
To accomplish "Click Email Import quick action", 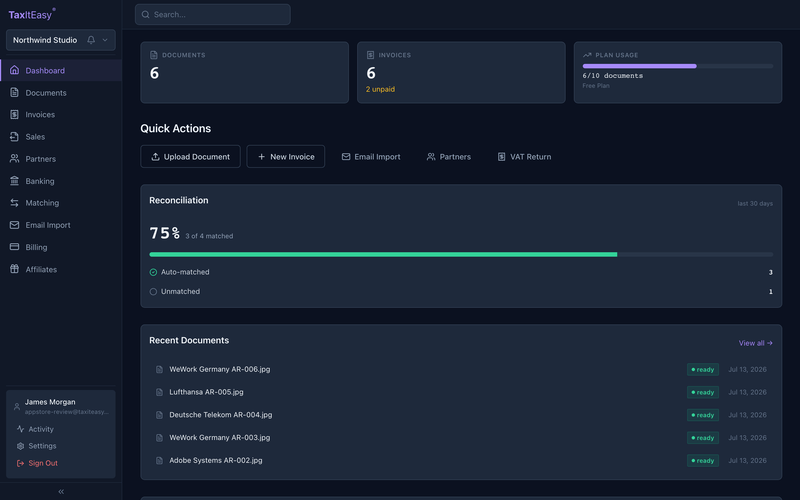I will [371, 157].
